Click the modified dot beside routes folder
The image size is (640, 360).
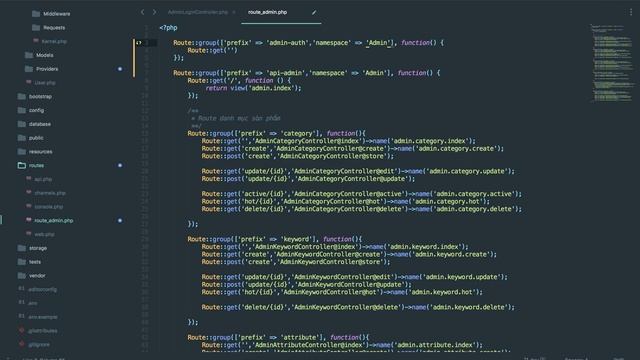(120, 165)
